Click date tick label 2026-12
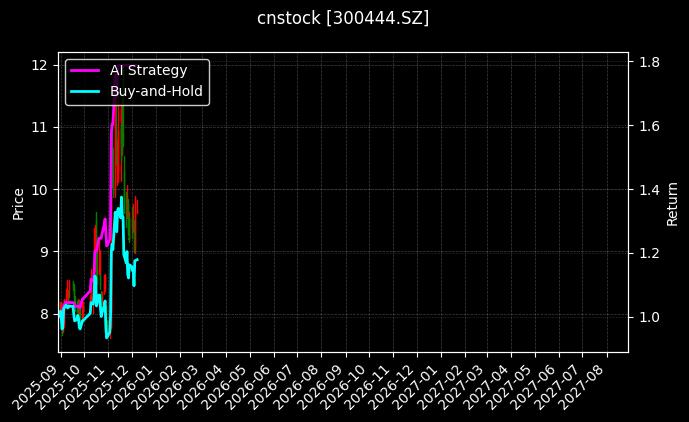The width and height of the screenshot is (689, 422). click(x=391, y=387)
